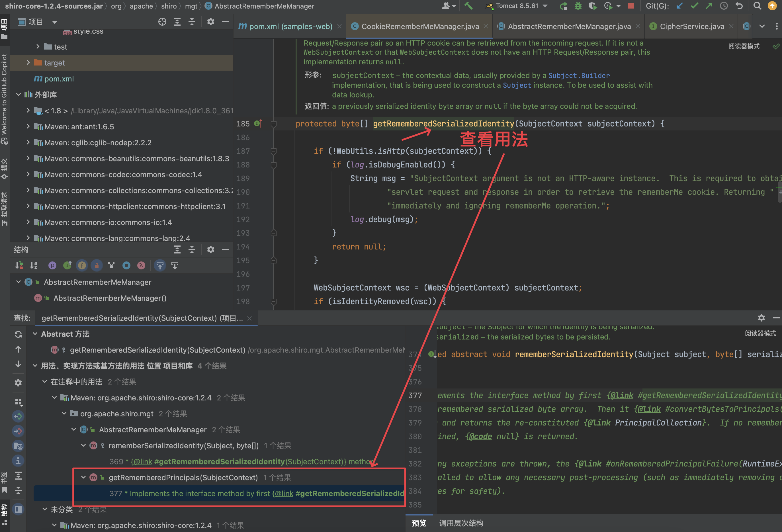782x532 pixels.
Task: Go to previous occurrence in Find panel
Action: [18, 349]
